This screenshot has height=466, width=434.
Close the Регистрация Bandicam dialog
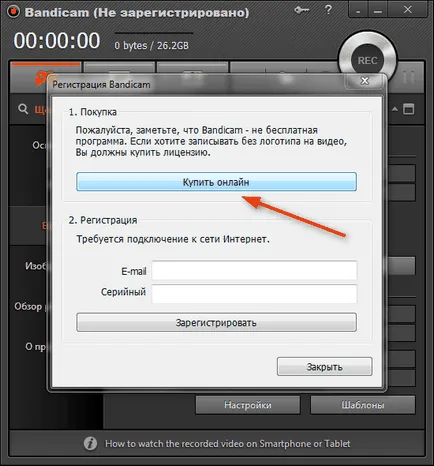(365, 81)
